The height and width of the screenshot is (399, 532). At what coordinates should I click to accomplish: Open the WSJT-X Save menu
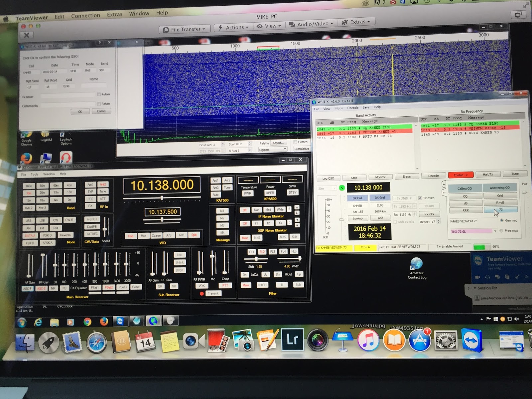point(366,107)
